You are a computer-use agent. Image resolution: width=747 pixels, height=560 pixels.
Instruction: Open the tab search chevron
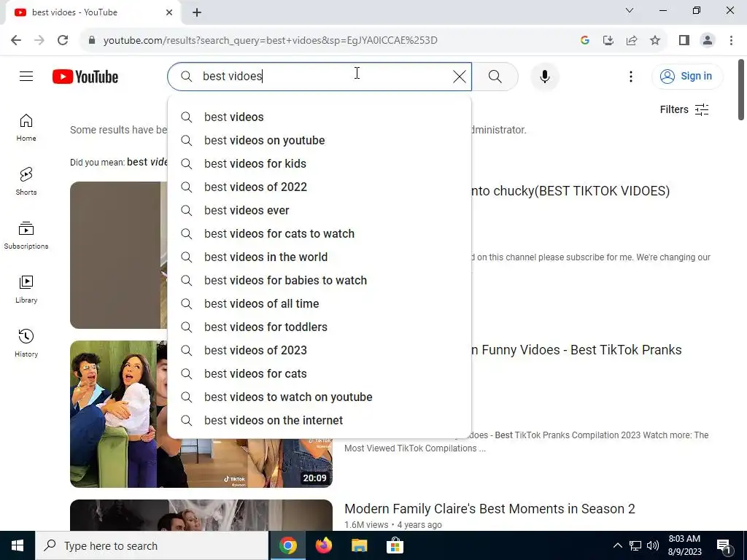tap(630, 10)
